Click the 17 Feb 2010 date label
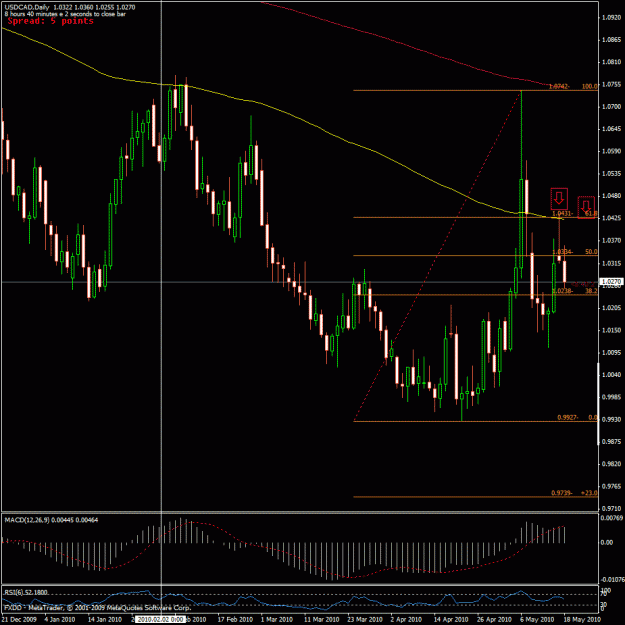The width and height of the screenshot is (625, 625). (x=235, y=619)
